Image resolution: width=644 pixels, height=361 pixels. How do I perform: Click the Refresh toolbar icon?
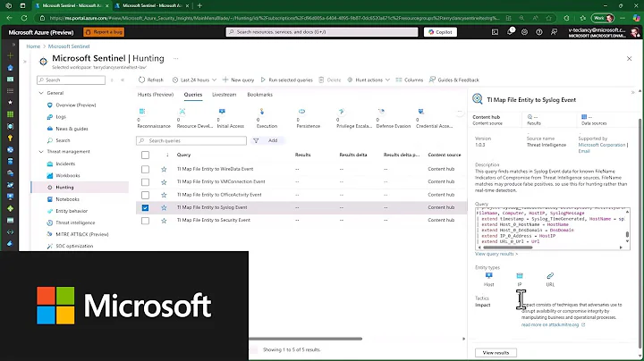pyautogui.click(x=141, y=80)
